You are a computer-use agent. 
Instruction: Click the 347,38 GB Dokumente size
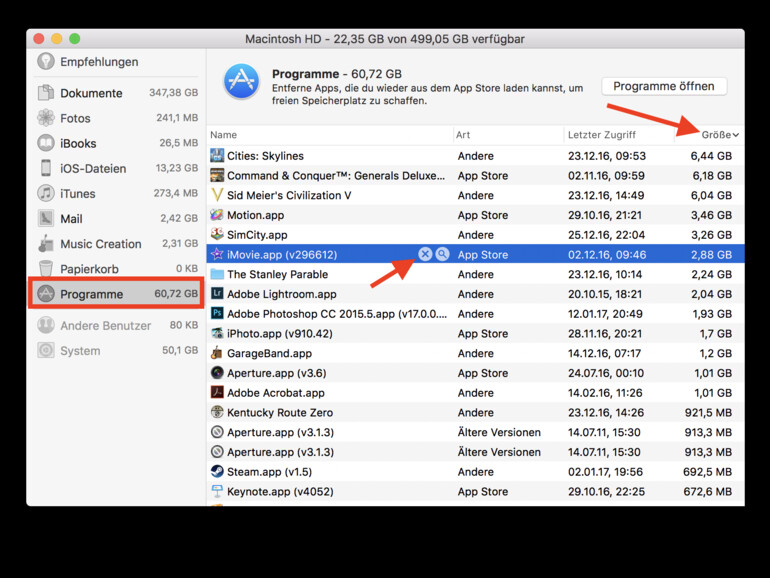[173, 92]
